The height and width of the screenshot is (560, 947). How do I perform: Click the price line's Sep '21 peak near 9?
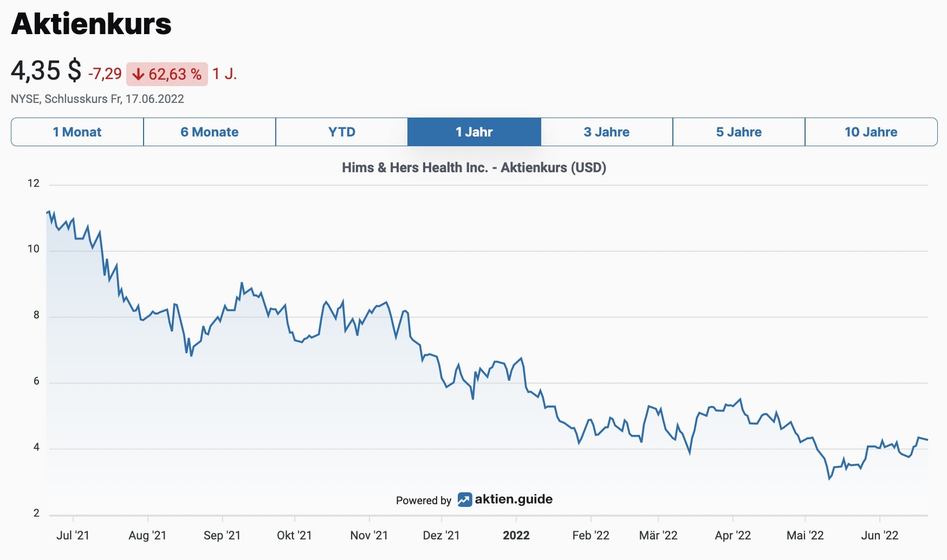coord(242,283)
